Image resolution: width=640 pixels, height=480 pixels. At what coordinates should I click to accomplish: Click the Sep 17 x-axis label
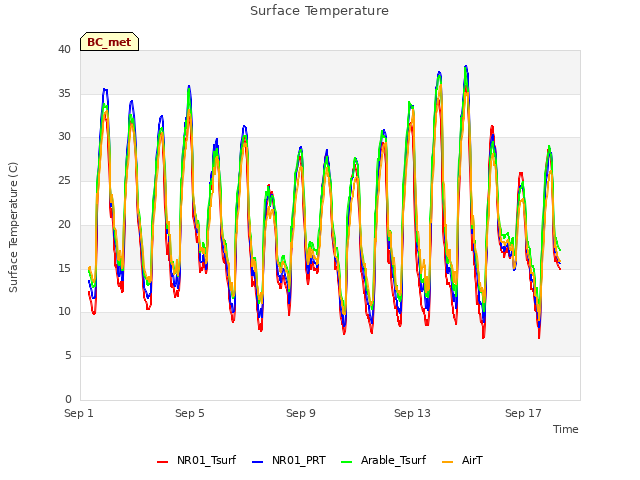[523, 413]
